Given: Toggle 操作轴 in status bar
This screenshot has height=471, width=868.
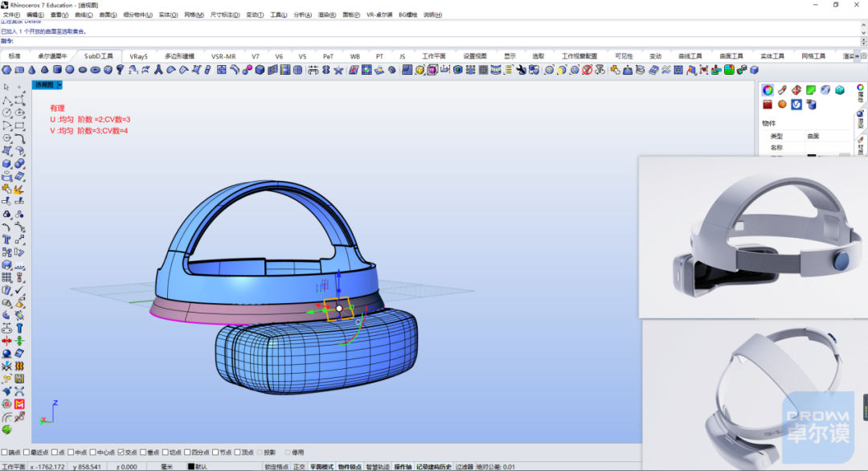Looking at the screenshot, I should click(x=403, y=467).
